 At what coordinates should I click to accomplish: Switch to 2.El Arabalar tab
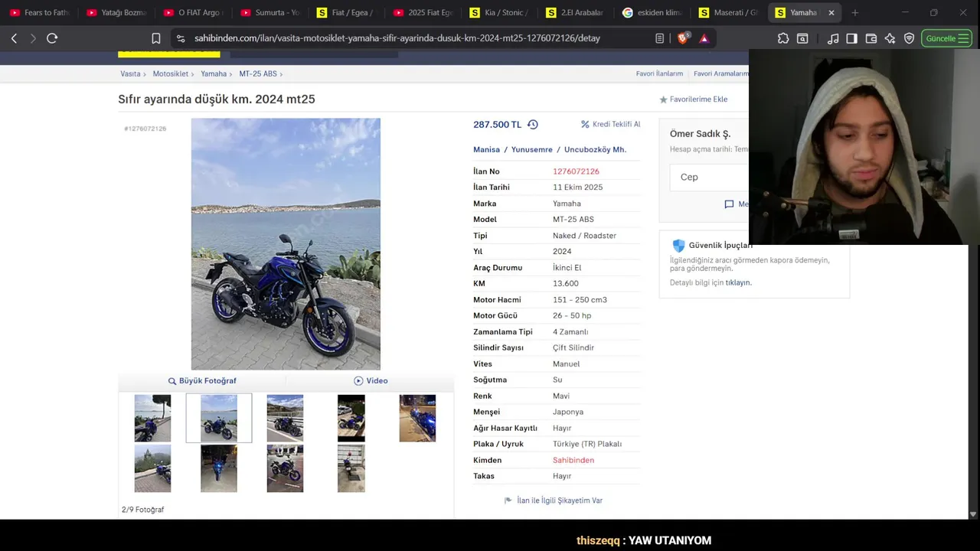pos(576,12)
